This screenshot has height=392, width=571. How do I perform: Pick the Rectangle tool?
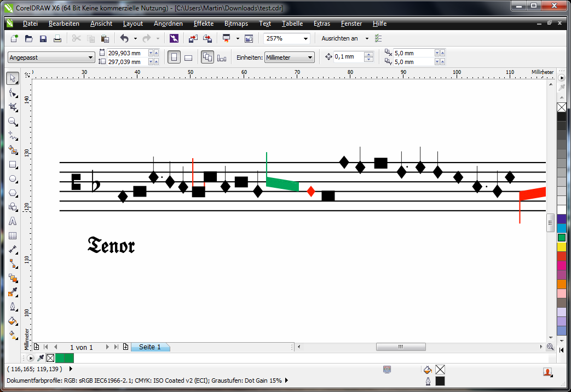point(13,164)
